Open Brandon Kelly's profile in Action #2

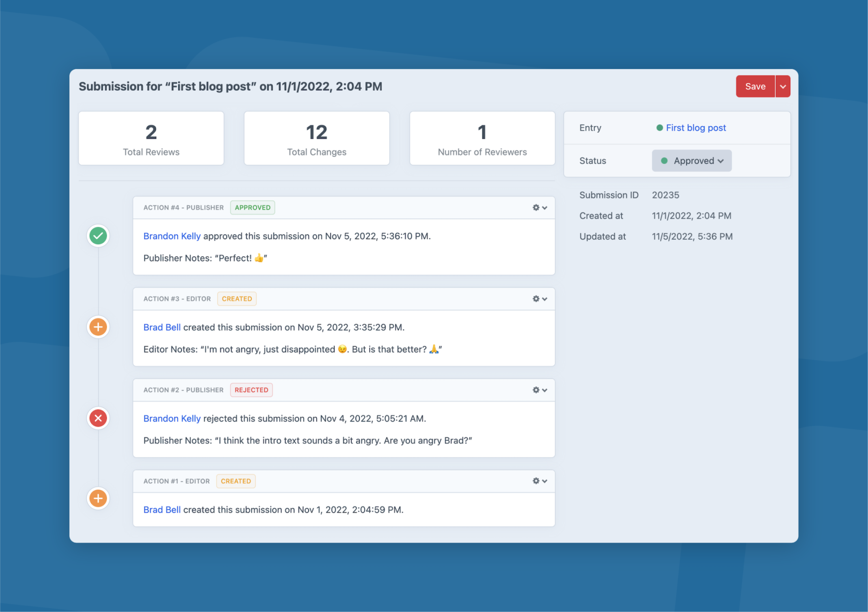coord(172,418)
